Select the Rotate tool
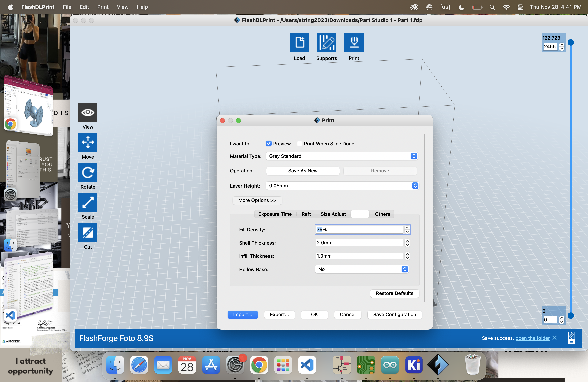This screenshot has height=382, width=588. pos(87,172)
